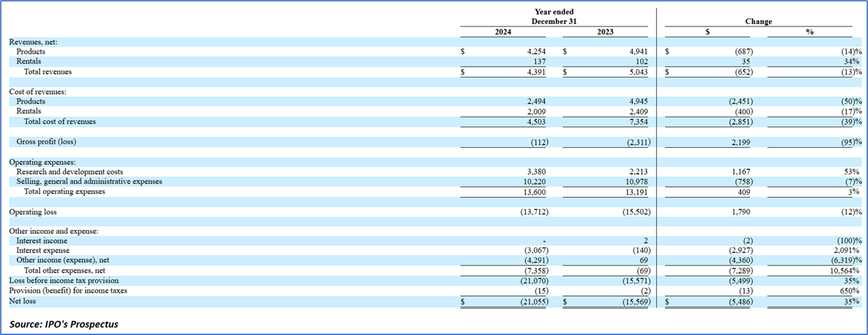Select the Interest expense row label
868x335 pixels.
pos(43,250)
